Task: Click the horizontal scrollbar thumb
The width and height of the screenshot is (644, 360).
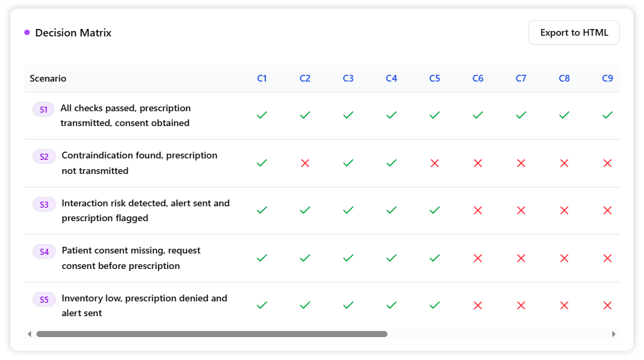Action: pos(212,334)
